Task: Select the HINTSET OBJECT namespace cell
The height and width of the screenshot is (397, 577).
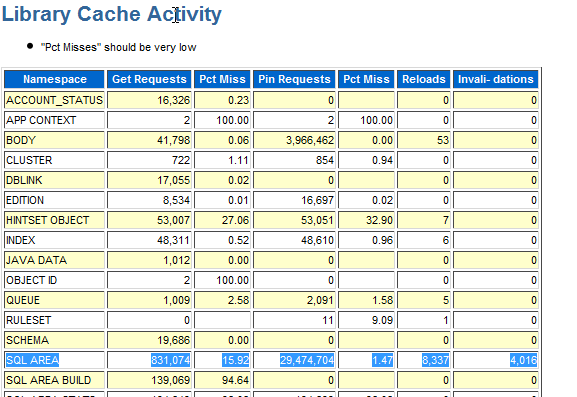Action: click(54, 220)
